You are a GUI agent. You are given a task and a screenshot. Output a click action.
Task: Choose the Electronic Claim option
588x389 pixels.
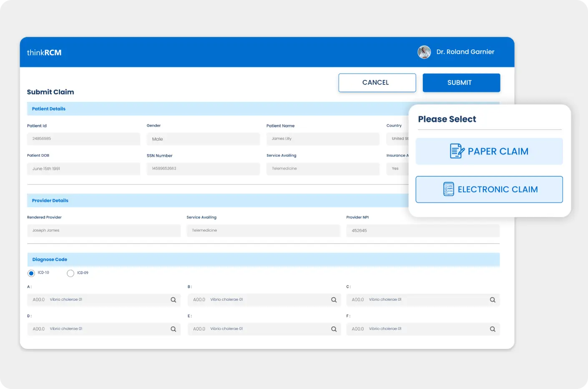(x=489, y=189)
